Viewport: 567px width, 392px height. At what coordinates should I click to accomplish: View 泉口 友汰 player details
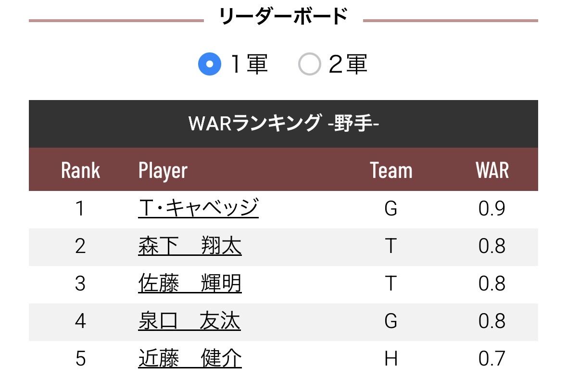189,321
